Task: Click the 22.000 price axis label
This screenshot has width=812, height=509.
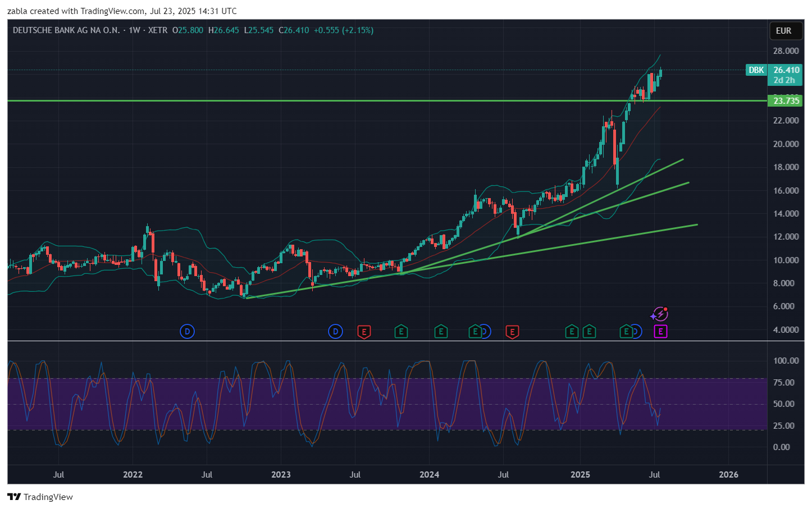Action: pyautogui.click(x=786, y=121)
